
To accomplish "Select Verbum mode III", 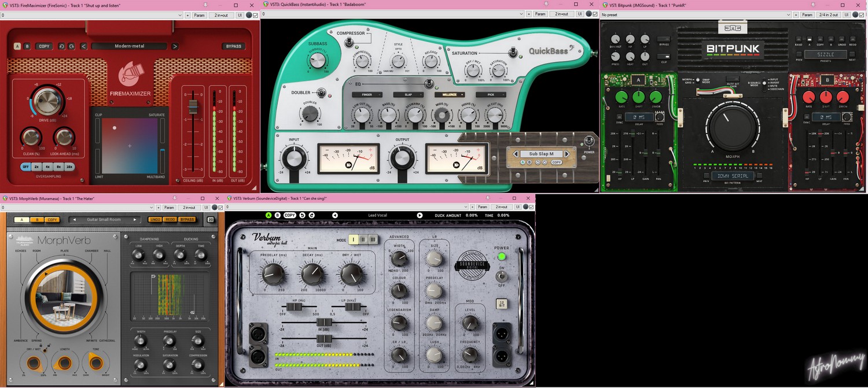I will click(x=373, y=239).
